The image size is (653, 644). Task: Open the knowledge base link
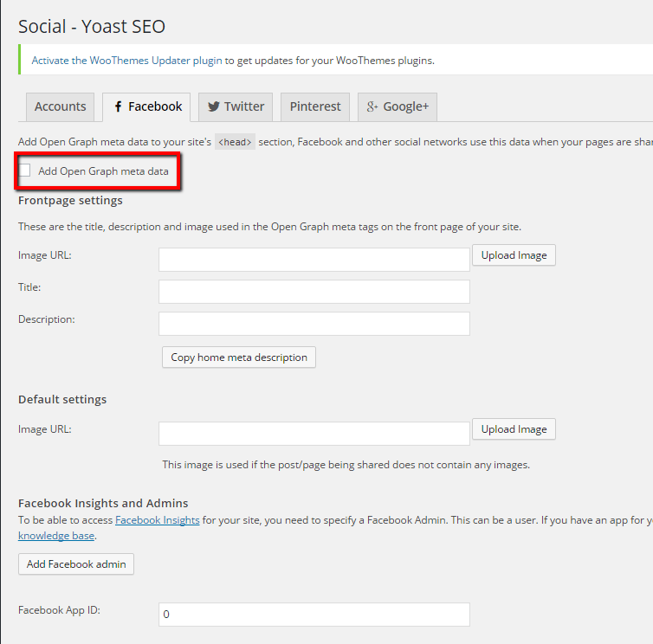click(56, 536)
